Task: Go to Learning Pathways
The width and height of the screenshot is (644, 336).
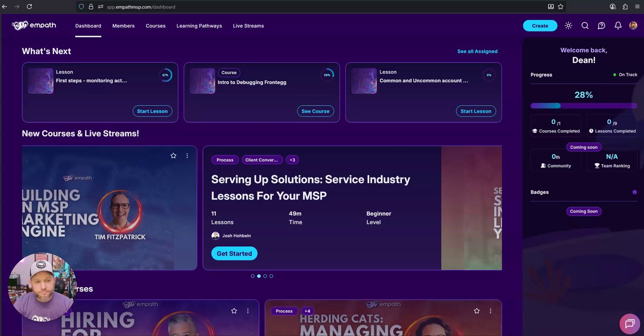Action: [199, 26]
